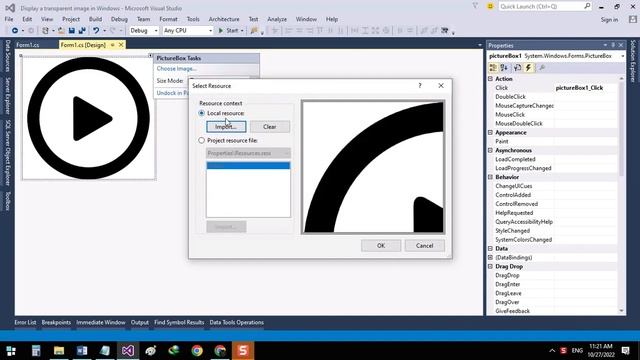Viewport: 640px width, 360px height.
Task: Click the Clear button
Action: coord(270,127)
